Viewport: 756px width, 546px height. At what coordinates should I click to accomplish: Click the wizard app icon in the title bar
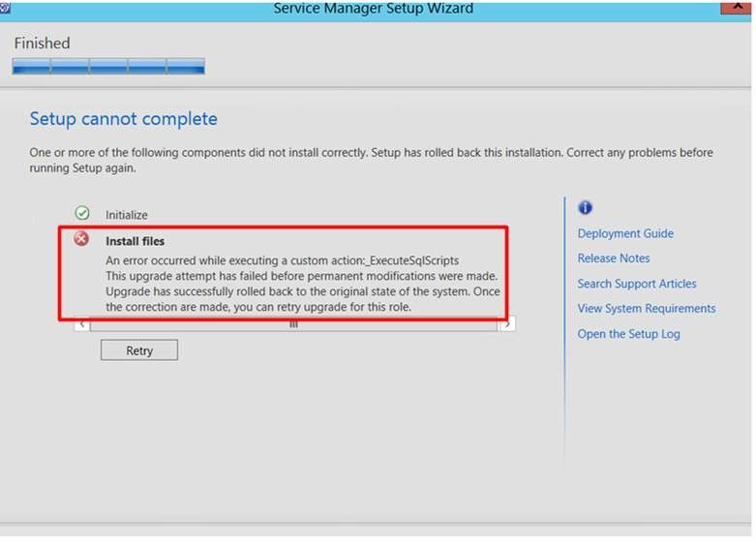pos(5,7)
